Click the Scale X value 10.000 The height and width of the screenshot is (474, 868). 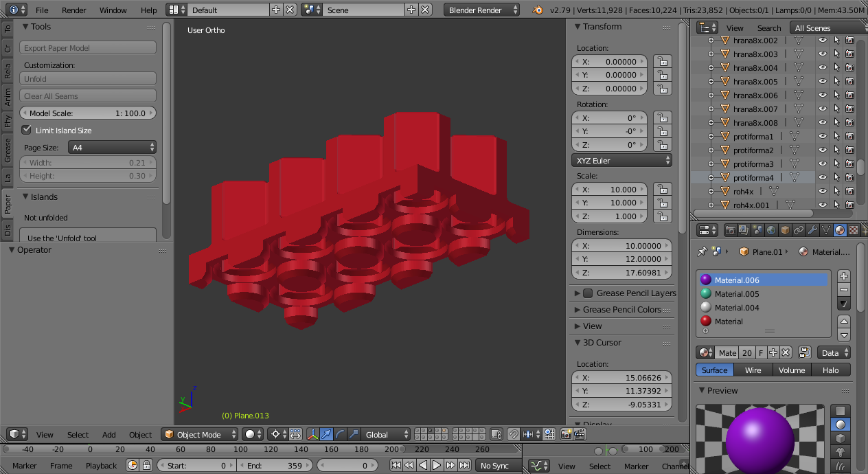(610, 189)
